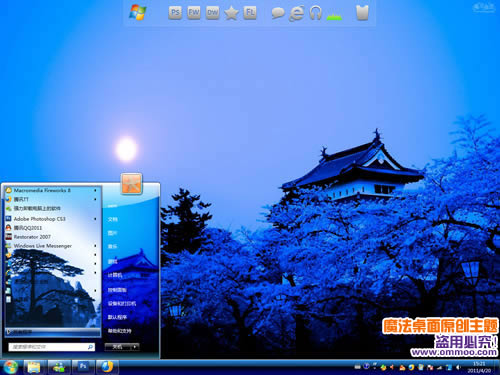Click the network signal icon in the tray
This screenshot has width=500, height=375.
[x=440, y=367]
